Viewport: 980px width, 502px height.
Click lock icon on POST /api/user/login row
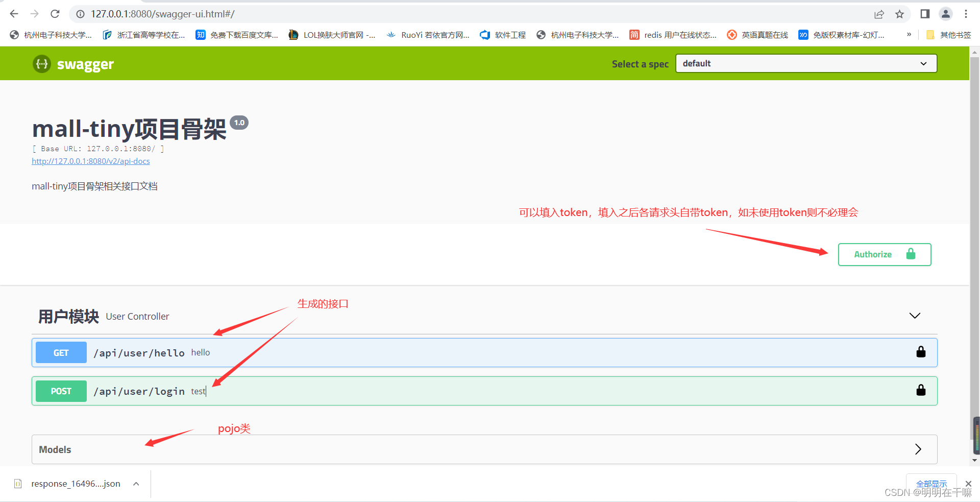coord(921,390)
